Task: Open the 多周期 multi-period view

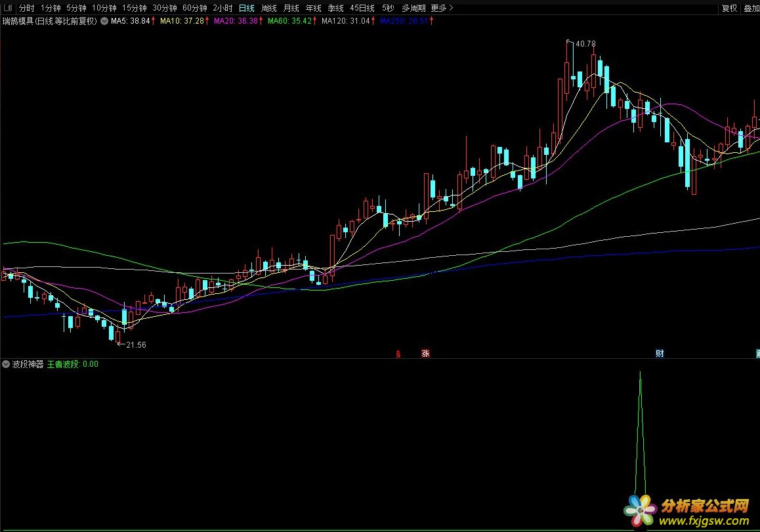Action: [x=413, y=9]
